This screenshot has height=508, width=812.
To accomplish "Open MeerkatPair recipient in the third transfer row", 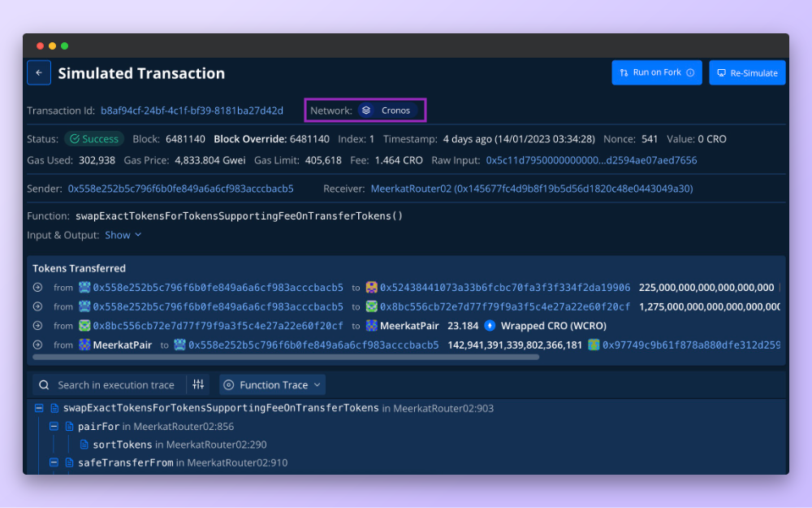I will [409, 326].
